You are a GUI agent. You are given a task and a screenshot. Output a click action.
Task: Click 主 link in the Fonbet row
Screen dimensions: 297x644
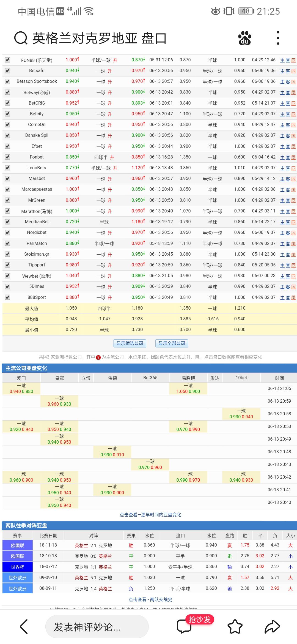[x=282, y=157]
